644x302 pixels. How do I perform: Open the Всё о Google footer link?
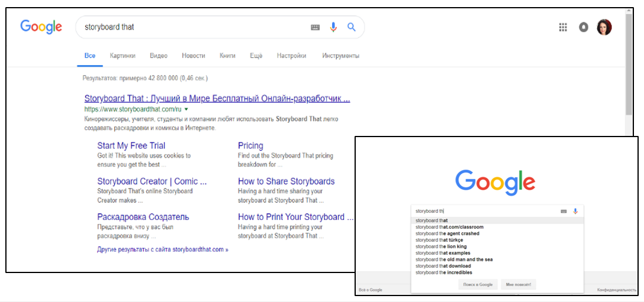(370, 290)
